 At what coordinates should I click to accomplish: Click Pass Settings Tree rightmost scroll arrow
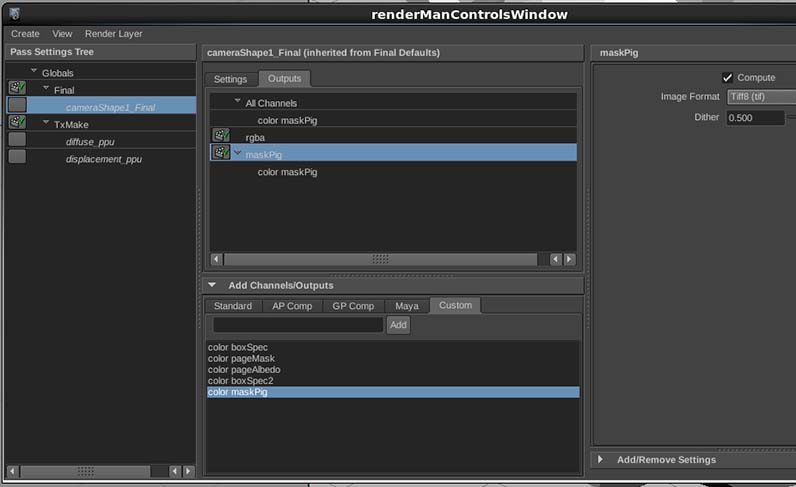tap(188, 471)
